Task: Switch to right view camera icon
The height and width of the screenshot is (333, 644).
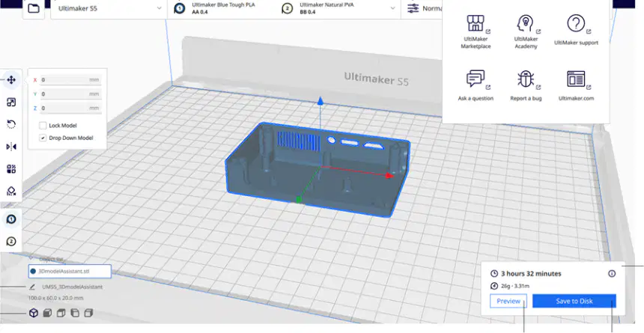Action: tap(88, 313)
